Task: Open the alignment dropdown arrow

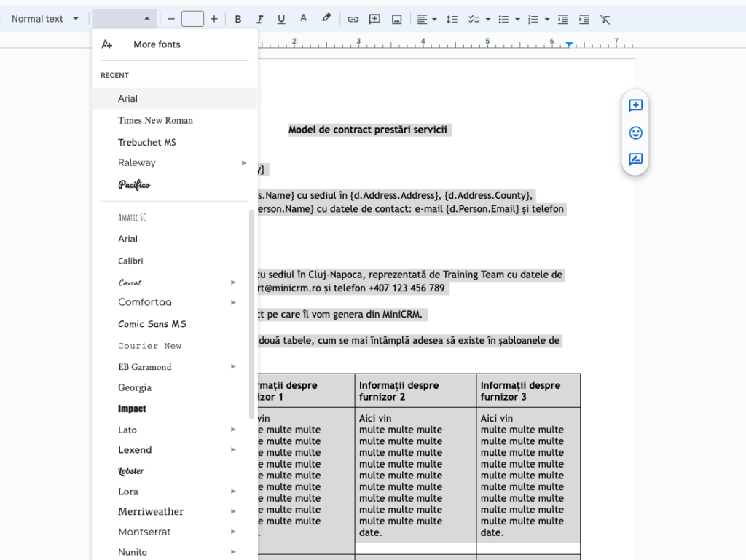Action: (x=434, y=20)
